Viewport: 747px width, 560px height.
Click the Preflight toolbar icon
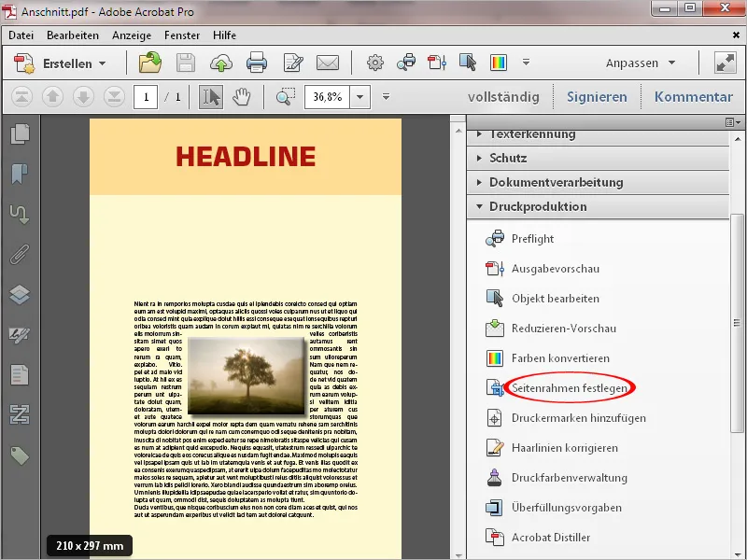tap(406, 63)
